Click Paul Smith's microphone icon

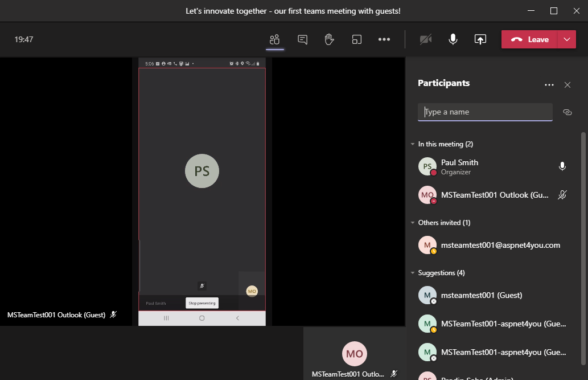coord(562,166)
